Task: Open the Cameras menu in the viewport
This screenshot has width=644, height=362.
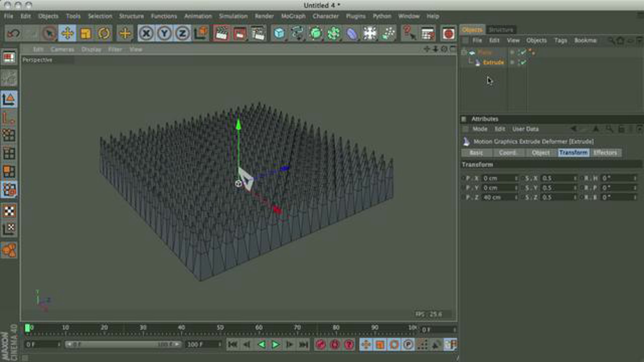Action: 62,50
